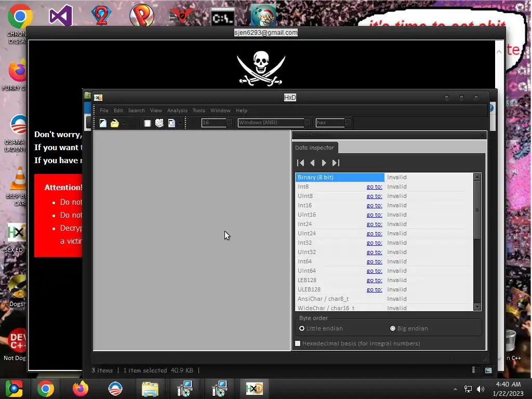
Task: Open the hex offset base dropdown
Action: click(x=348, y=123)
